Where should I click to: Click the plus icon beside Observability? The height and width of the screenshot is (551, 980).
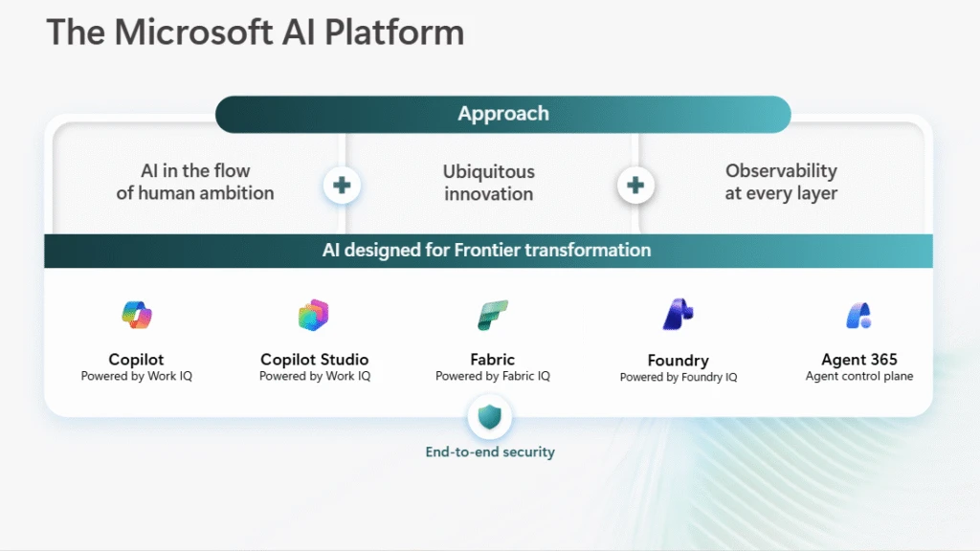tap(635, 186)
